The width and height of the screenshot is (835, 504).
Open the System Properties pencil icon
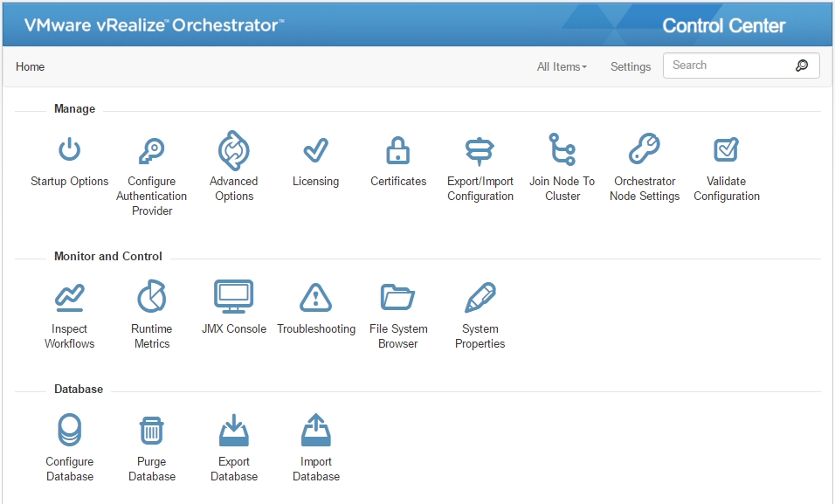(x=480, y=297)
